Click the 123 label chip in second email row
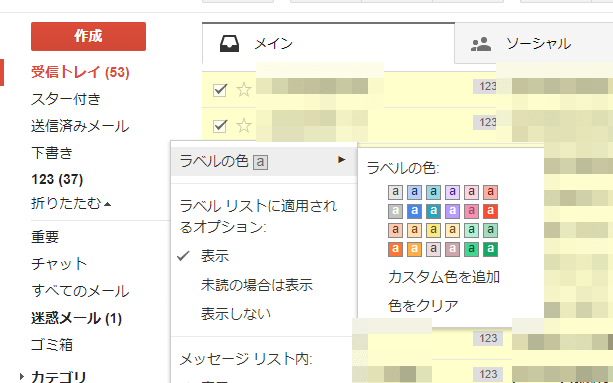613x383 pixels. [x=485, y=122]
